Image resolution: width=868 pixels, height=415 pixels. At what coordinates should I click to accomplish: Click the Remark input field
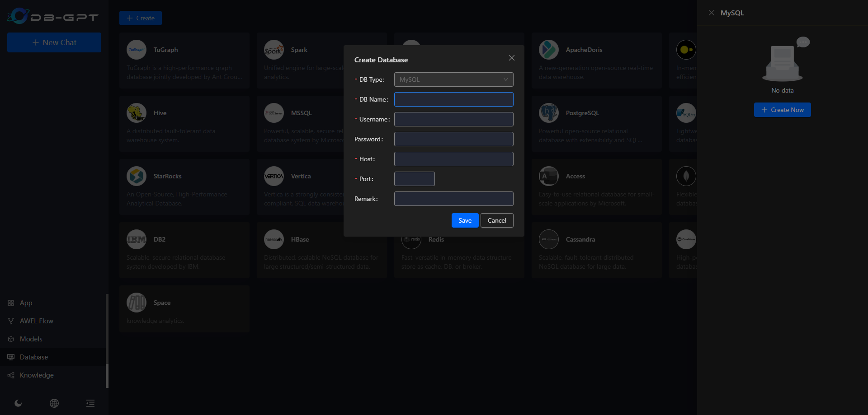coord(453,199)
